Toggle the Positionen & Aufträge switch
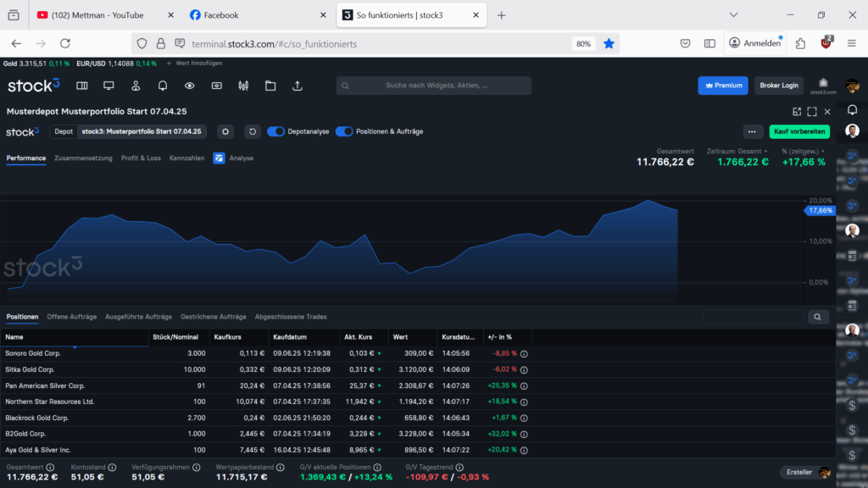 tap(344, 131)
